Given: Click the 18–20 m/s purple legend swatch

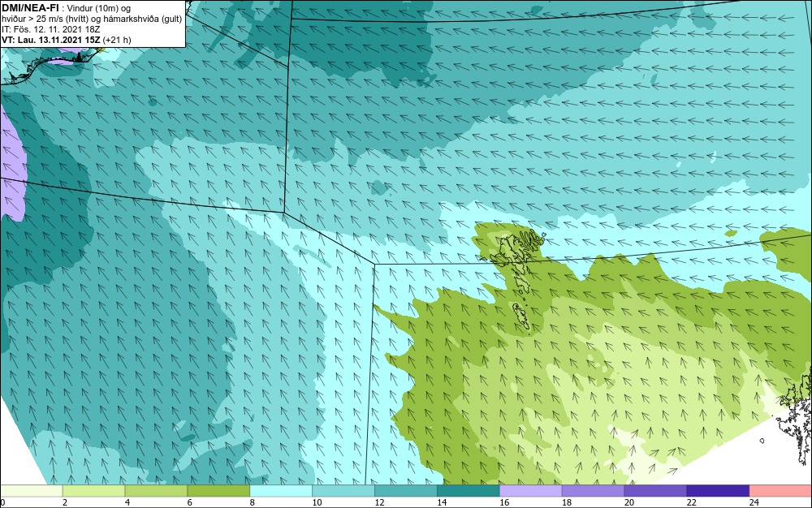Looking at the screenshot, I should [x=593, y=491].
